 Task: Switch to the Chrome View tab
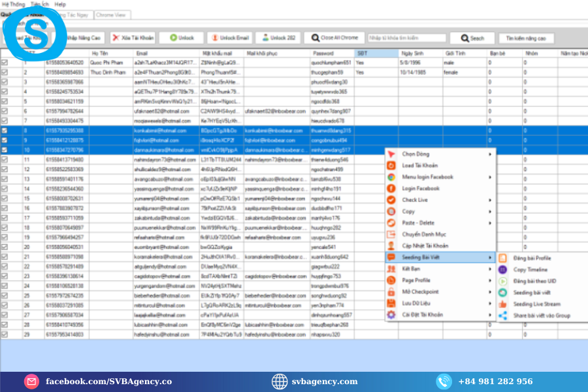click(x=112, y=14)
